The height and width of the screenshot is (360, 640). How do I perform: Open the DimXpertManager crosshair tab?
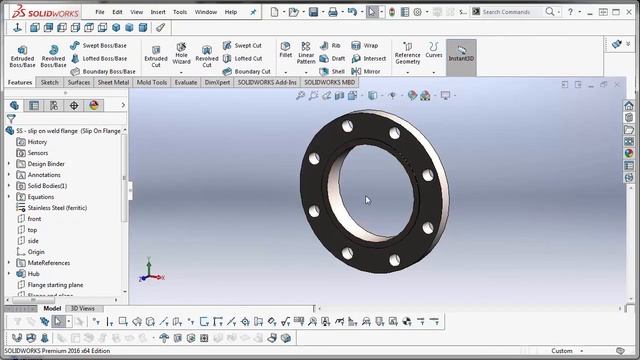click(x=74, y=105)
